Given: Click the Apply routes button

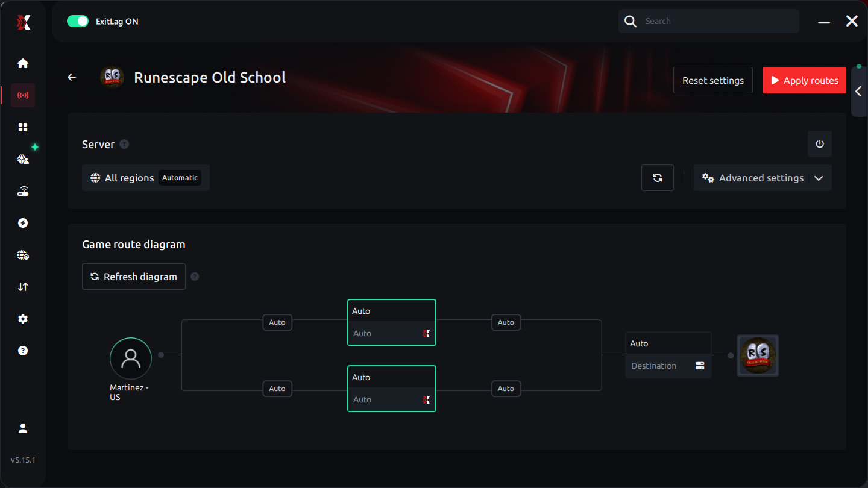Looking at the screenshot, I should (x=804, y=80).
